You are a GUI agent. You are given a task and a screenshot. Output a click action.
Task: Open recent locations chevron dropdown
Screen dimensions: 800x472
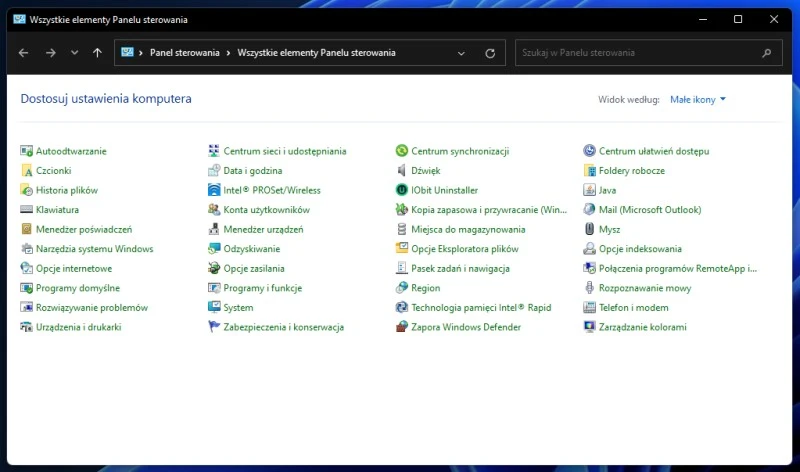74,53
